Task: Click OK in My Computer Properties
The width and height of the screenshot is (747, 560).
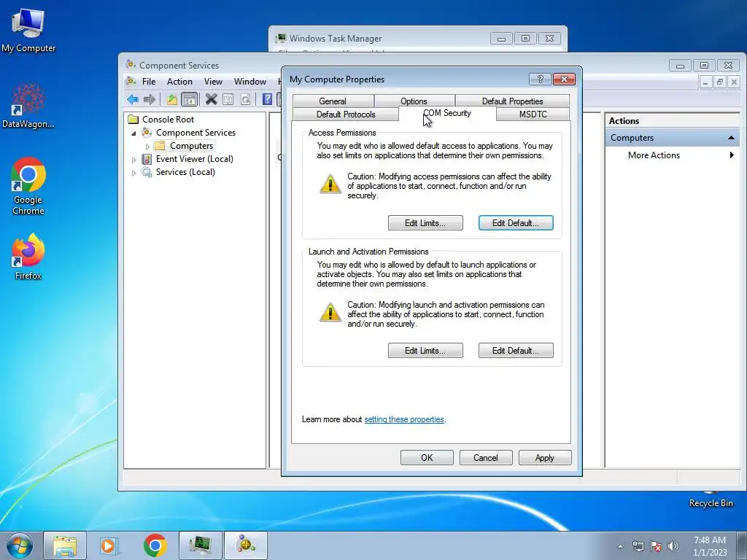Action: coord(427,458)
